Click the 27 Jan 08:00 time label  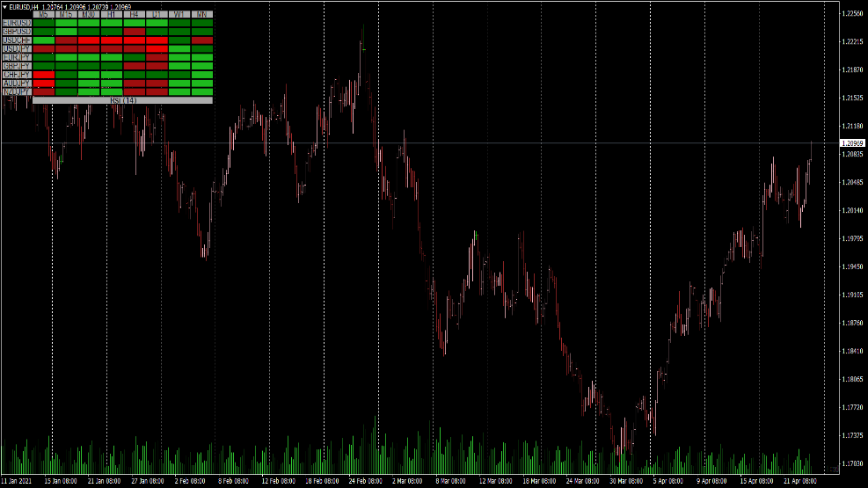point(147,481)
